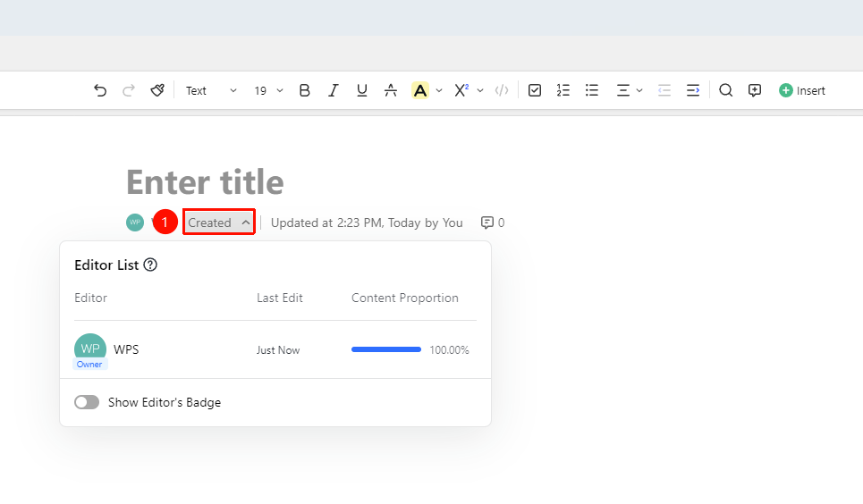Apply underline formatting
The width and height of the screenshot is (863, 504).
[361, 90]
